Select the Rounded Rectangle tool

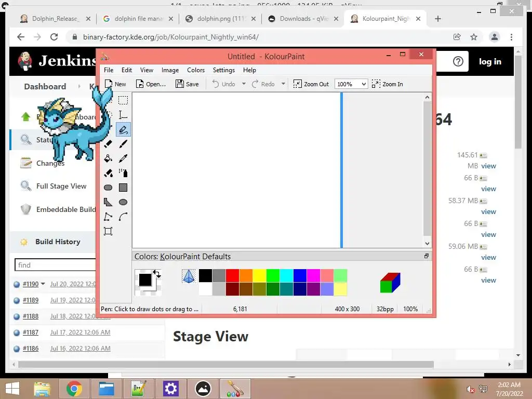tap(108, 188)
